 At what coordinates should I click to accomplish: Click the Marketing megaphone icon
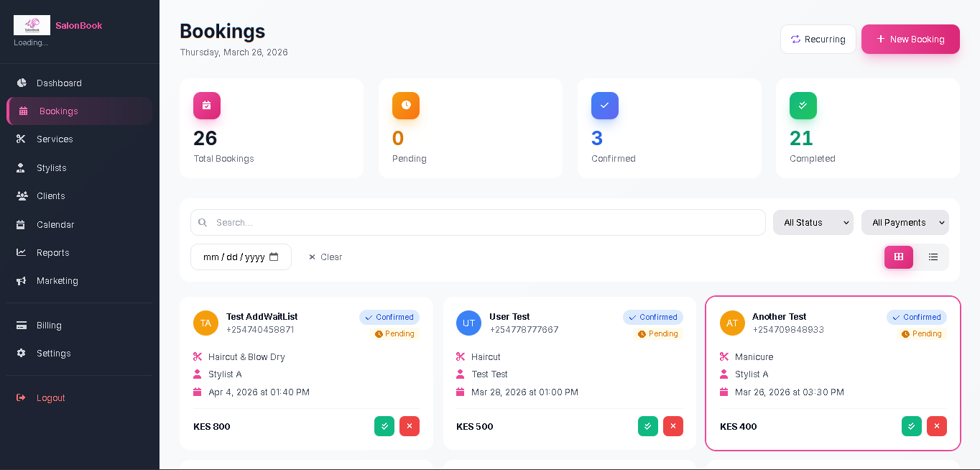(22, 280)
